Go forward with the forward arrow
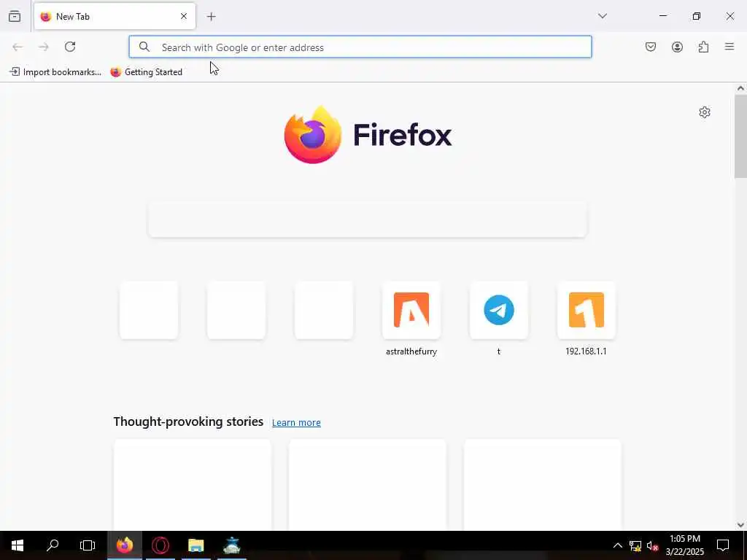 [x=43, y=47]
